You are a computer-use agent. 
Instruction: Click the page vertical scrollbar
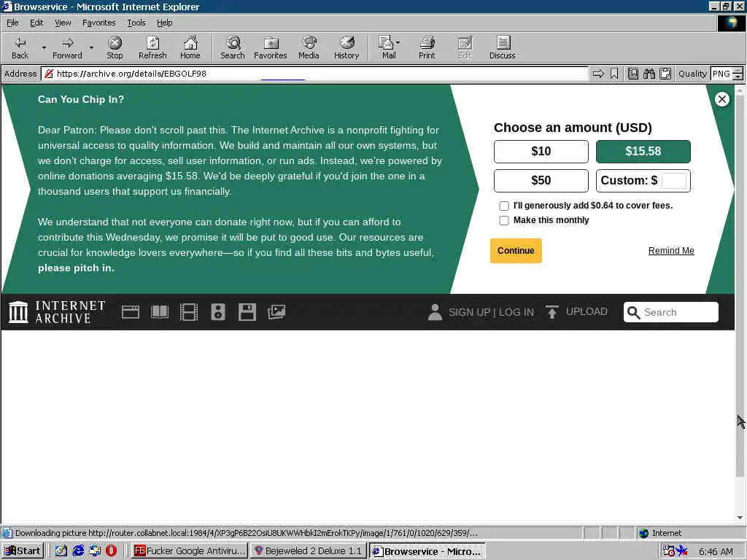pos(740,286)
